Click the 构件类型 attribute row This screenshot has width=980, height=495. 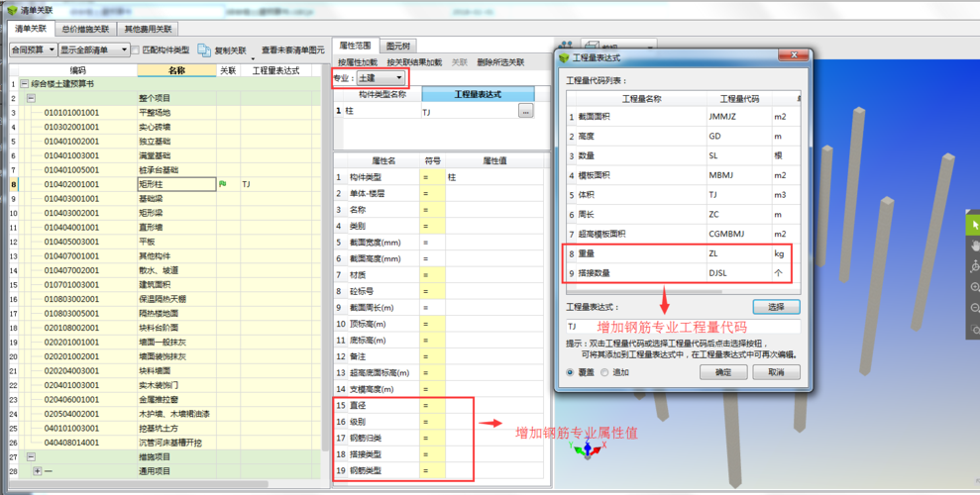coord(441,177)
